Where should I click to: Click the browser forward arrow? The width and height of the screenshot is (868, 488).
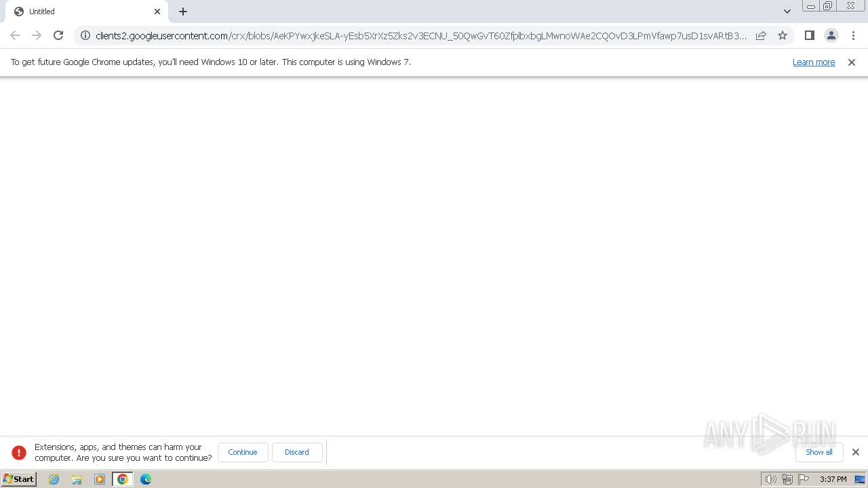point(37,35)
